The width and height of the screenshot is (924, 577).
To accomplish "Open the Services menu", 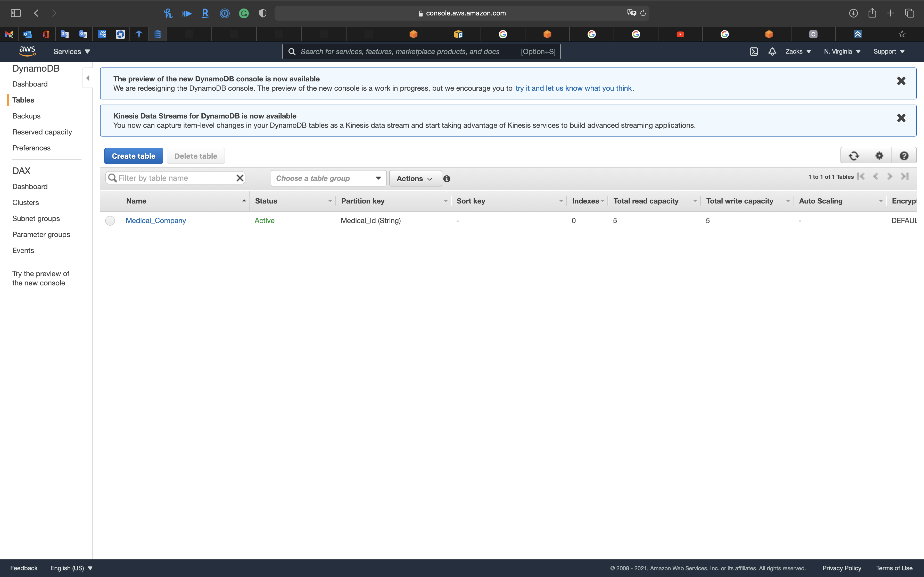I will [x=71, y=52].
